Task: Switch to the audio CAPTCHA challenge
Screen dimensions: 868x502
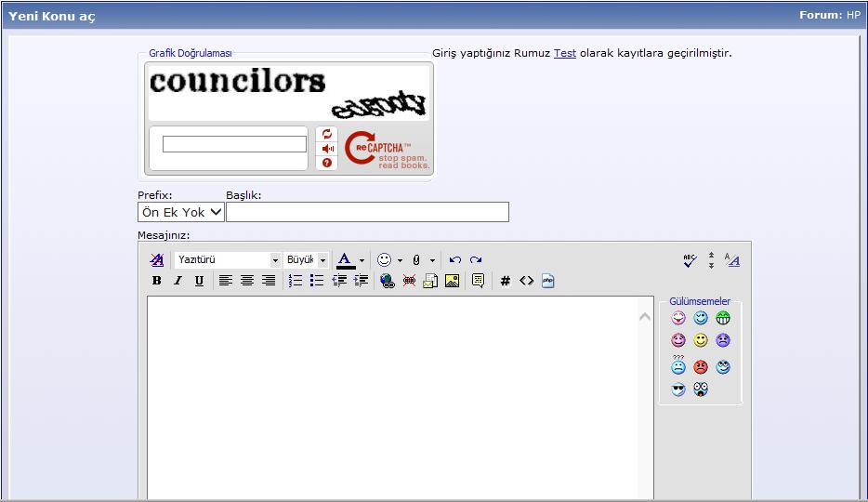Action: click(x=327, y=149)
